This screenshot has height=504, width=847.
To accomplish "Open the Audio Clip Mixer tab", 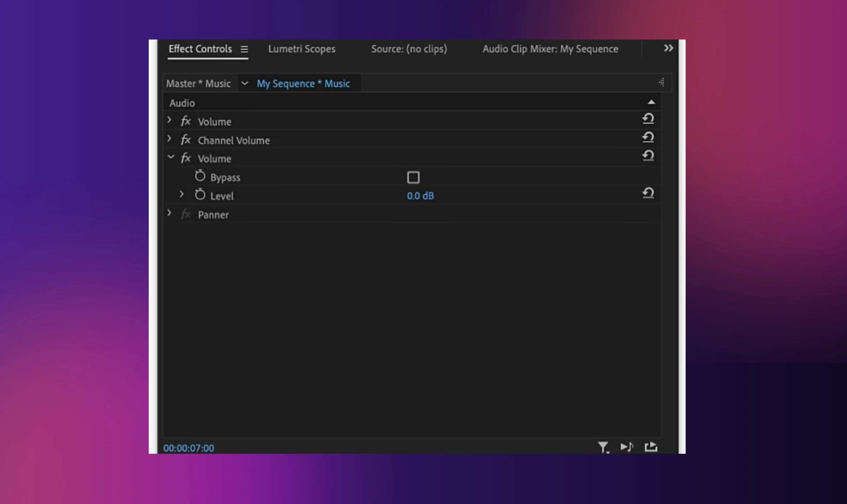I will coord(550,49).
